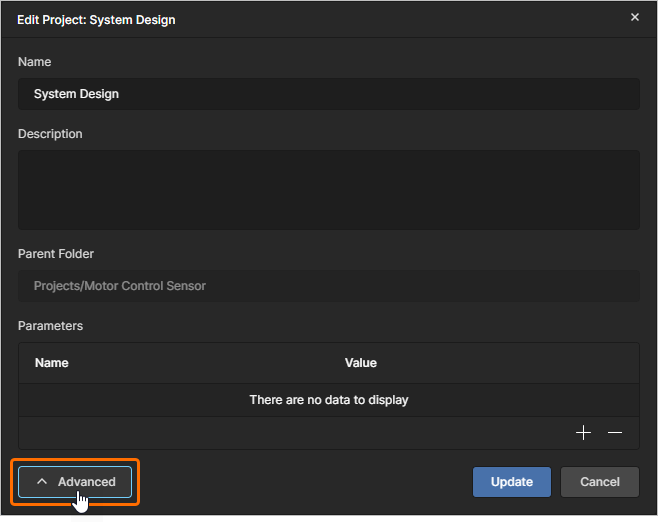Viewport: 658px width, 522px height.
Task: Cancel editing the project
Action: click(599, 482)
